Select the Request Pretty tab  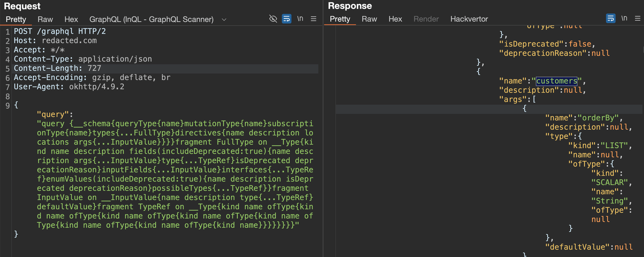(16, 19)
